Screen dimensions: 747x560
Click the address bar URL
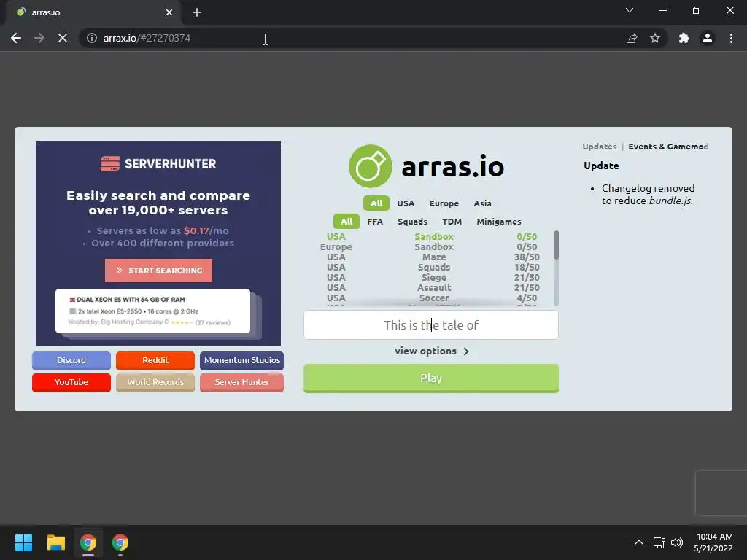click(147, 38)
